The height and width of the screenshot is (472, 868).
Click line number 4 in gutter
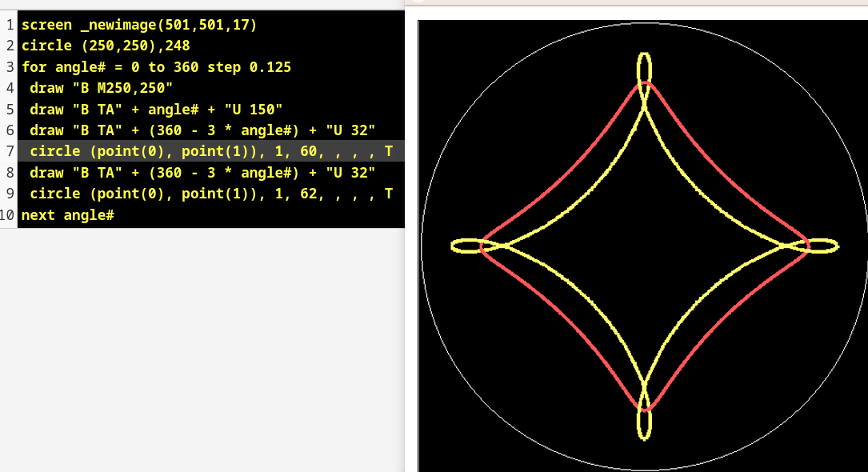pyautogui.click(x=10, y=88)
